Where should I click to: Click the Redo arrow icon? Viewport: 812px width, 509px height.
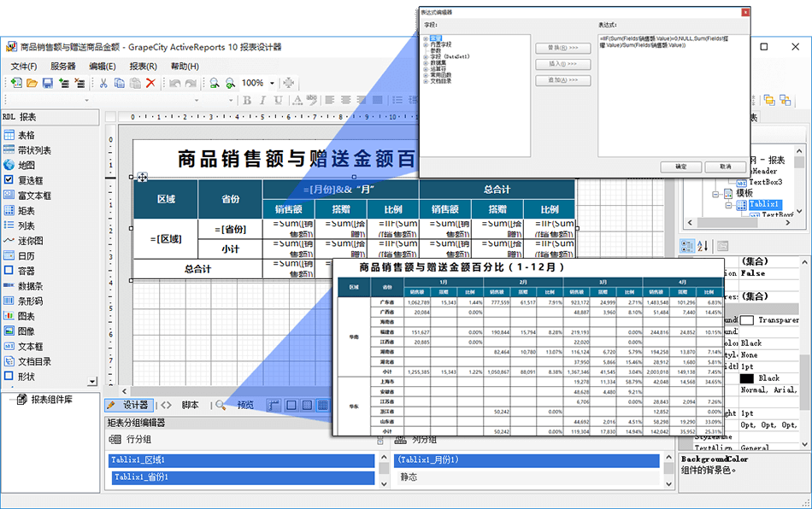coord(191,83)
